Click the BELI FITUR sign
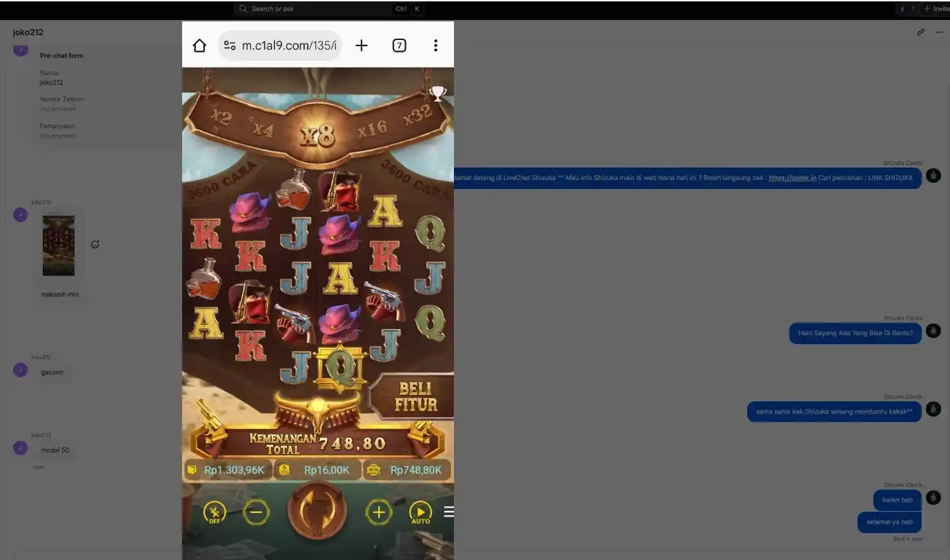Viewport: 950px width, 560px height. coord(413,396)
